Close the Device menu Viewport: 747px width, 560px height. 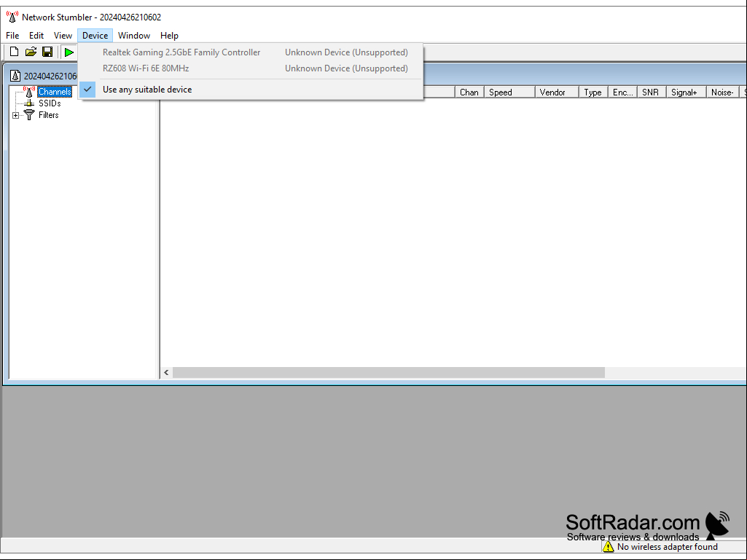pos(95,36)
